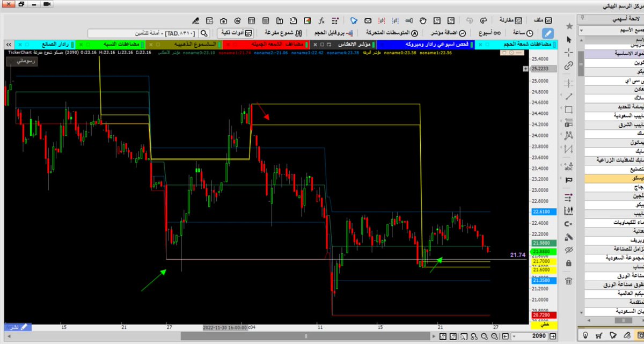Select شموع مفرغة hollow candles option
Screen dimensions: 644x344
click(282, 33)
